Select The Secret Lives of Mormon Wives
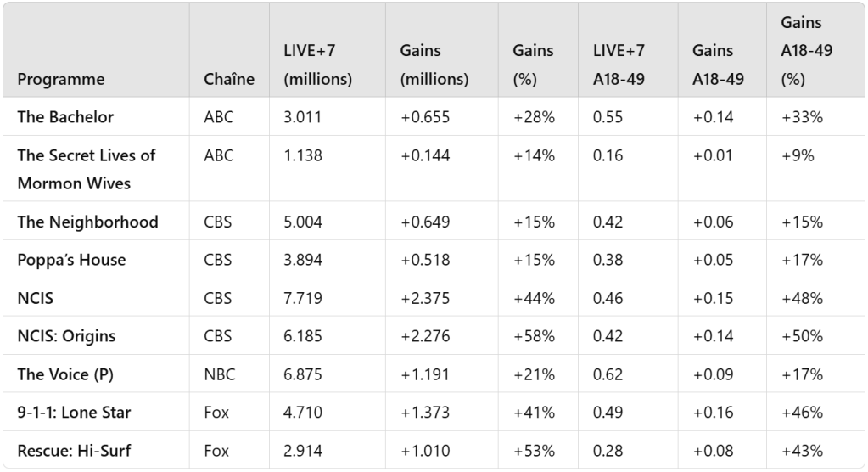Screen dimensions: 868x472 (x=87, y=169)
